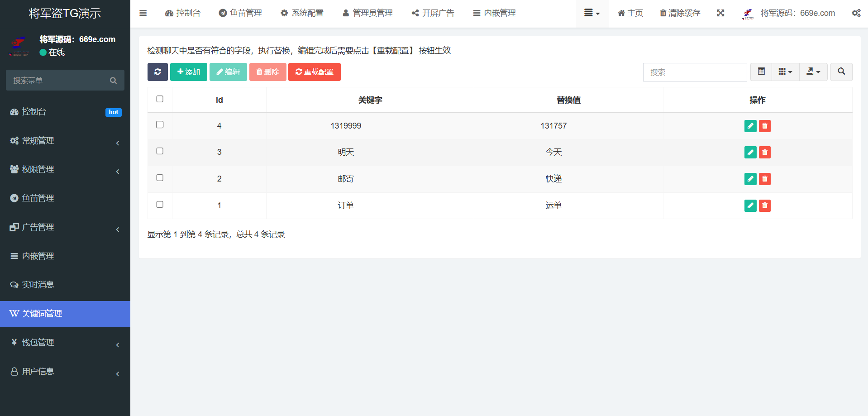Click the table 搜索 input field
The width and height of the screenshot is (868, 416).
695,72
